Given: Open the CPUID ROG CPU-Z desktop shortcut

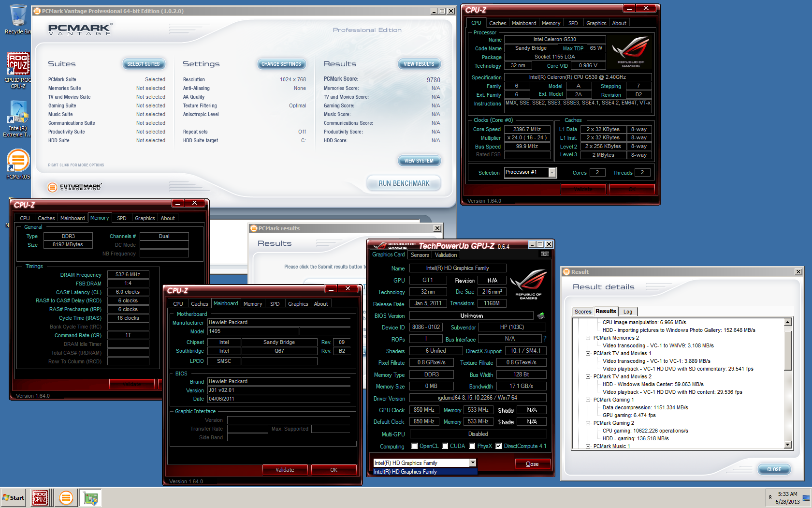Looking at the screenshot, I should 18,71.
